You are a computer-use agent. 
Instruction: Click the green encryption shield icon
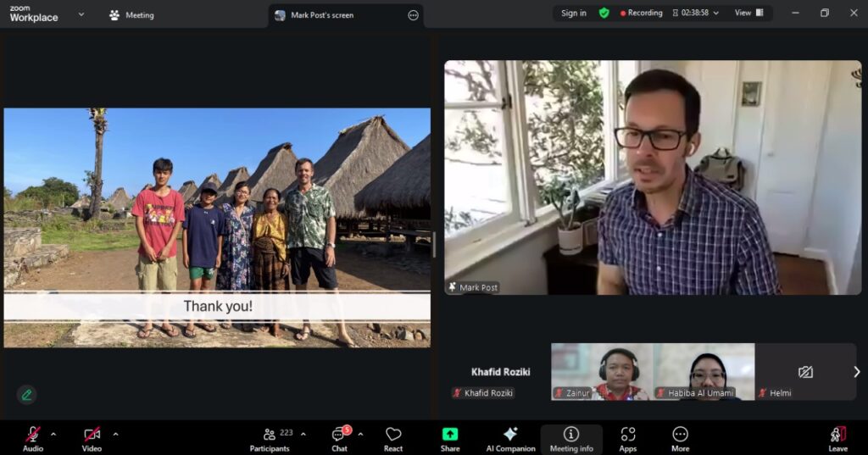pos(604,14)
